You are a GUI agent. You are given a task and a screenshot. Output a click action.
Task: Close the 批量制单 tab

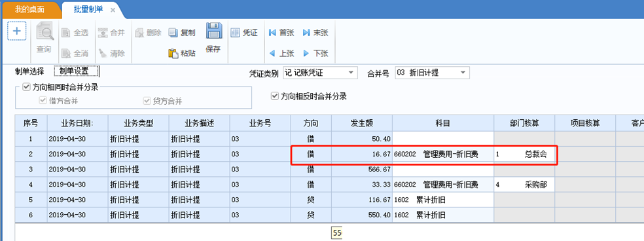click(x=113, y=10)
